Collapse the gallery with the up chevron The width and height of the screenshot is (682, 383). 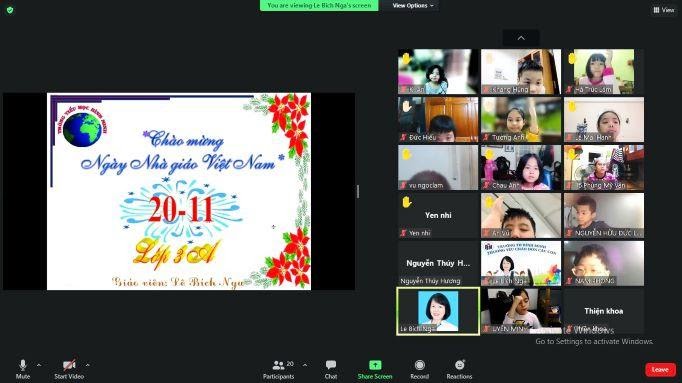(x=521, y=38)
